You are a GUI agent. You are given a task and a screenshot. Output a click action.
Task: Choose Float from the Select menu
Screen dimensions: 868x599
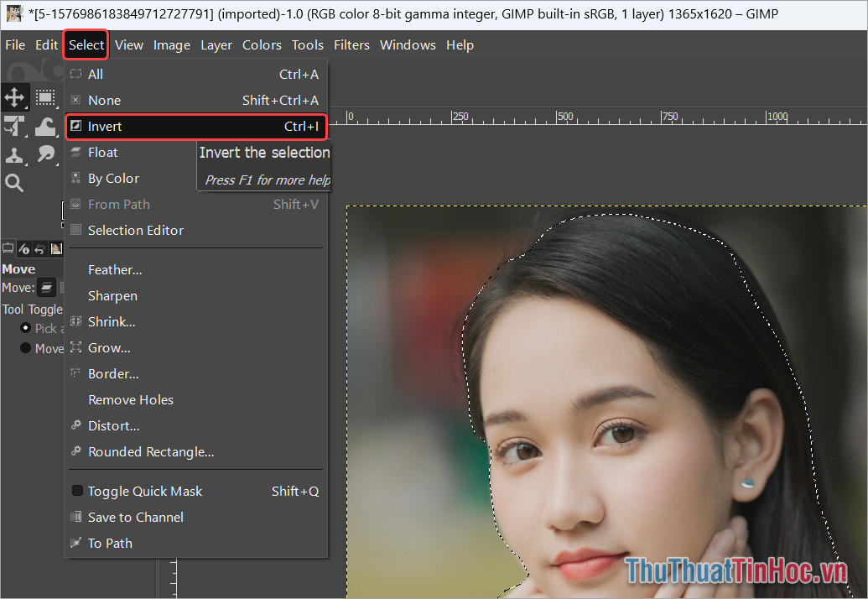(132, 152)
